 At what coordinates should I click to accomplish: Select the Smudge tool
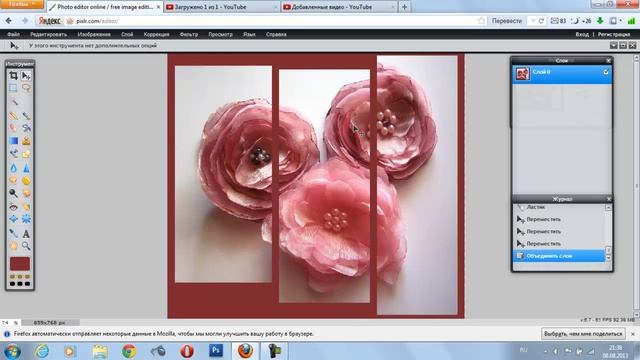pyautogui.click(x=13, y=180)
